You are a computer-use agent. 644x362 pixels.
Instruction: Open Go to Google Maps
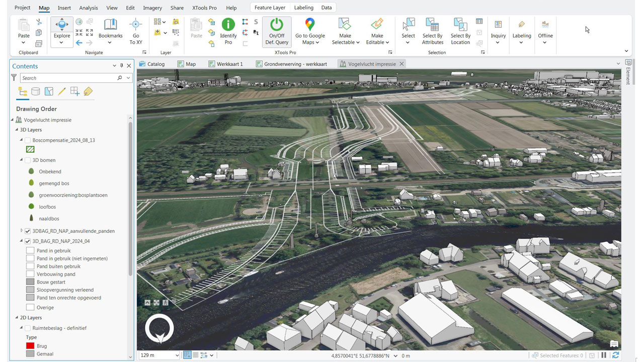309,30
